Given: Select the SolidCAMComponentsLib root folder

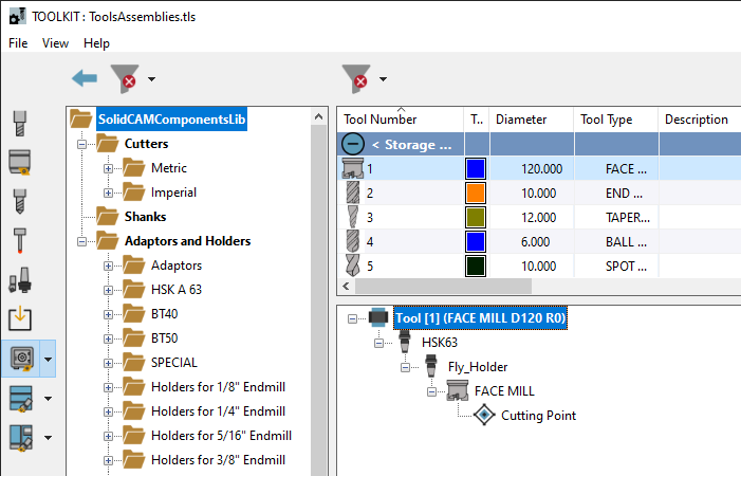Looking at the screenshot, I should click(172, 119).
